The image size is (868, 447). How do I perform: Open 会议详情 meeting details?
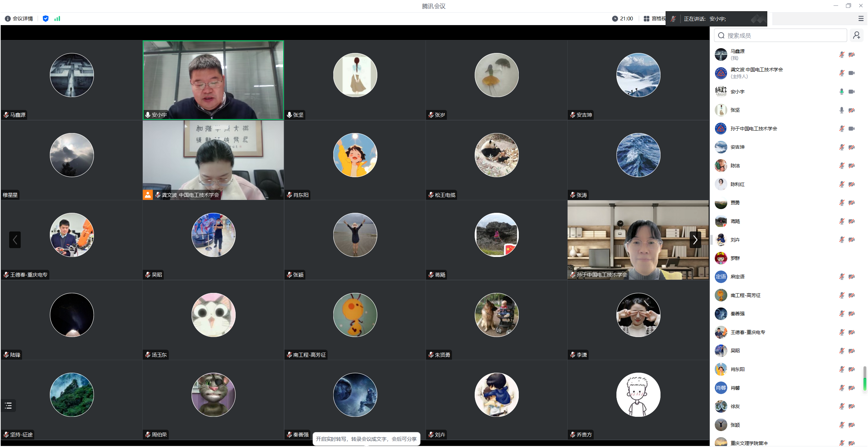coord(22,19)
